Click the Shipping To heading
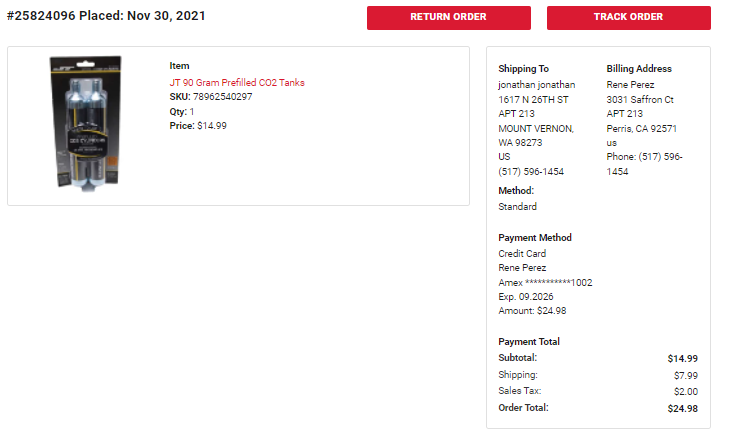745x443 pixels. pyautogui.click(x=523, y=69)
